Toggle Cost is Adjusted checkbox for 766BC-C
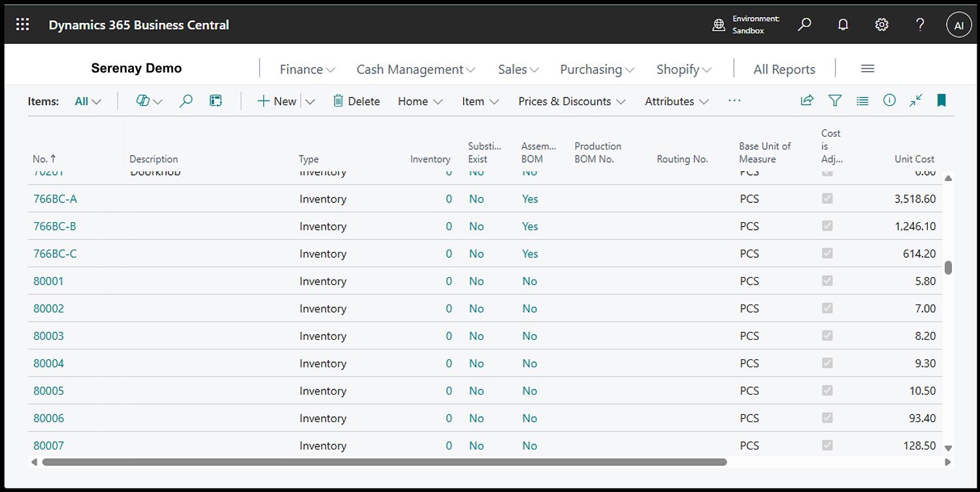This screenshot has height=492, width=980. coord(827,254)
